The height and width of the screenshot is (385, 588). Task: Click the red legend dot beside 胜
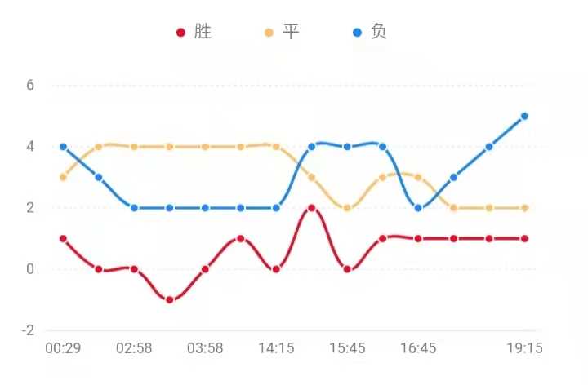[181, 33]
